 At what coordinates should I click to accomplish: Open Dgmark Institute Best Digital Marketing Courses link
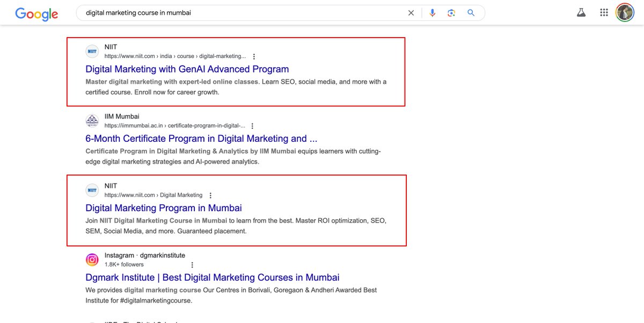tap(213, 277)
